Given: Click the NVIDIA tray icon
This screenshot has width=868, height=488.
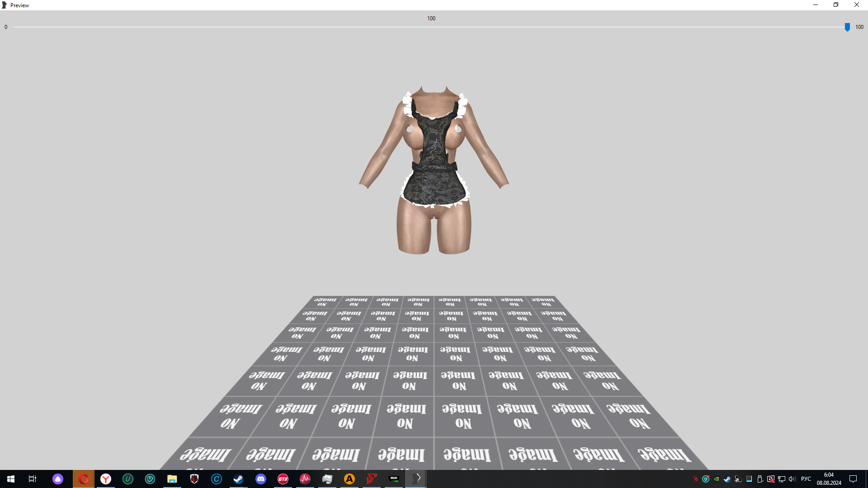Looking at the screenshot, I should tap(717, 479).
